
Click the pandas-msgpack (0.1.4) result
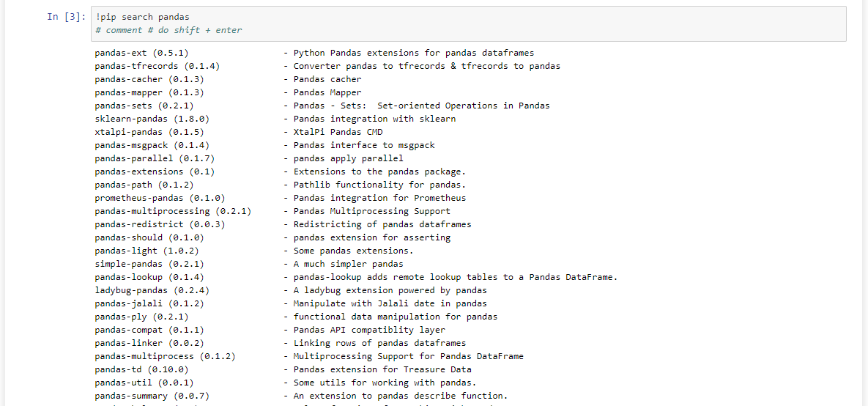point(152,145)
